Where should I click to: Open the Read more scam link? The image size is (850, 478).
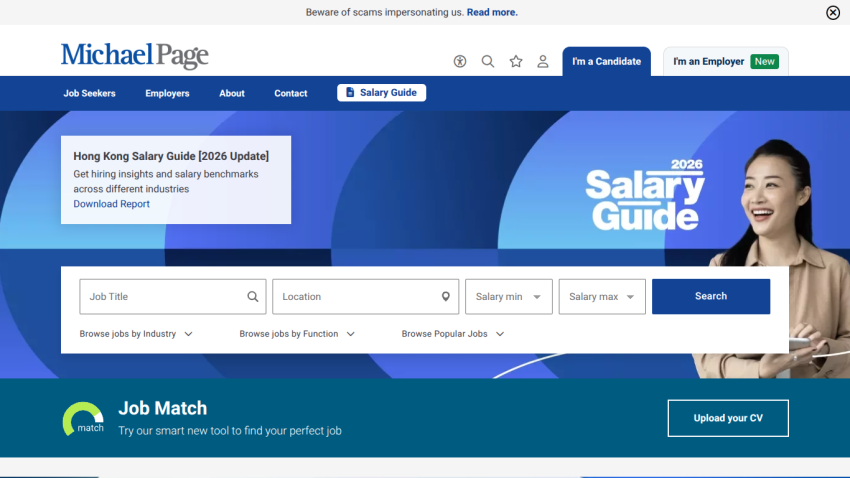click(492, 12)
